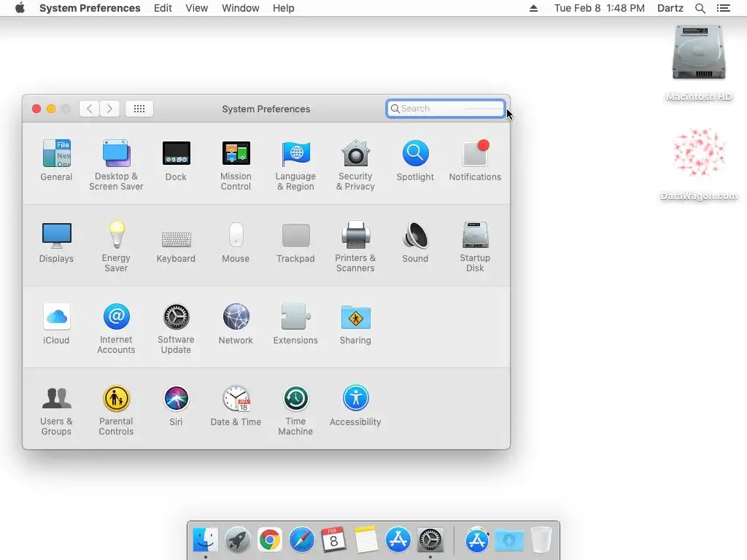Open Spotlight preferences

(415, 160)
